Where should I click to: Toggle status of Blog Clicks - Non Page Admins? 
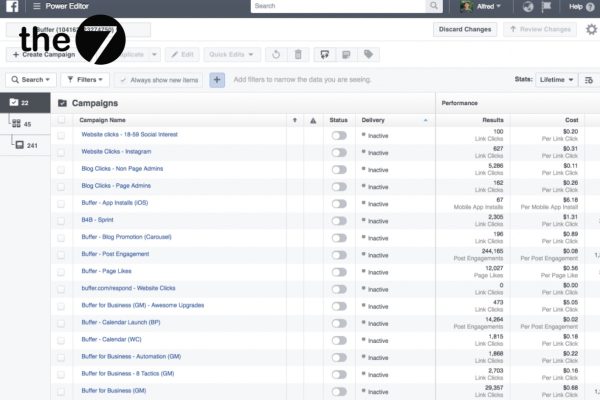[x=339, y=170]
